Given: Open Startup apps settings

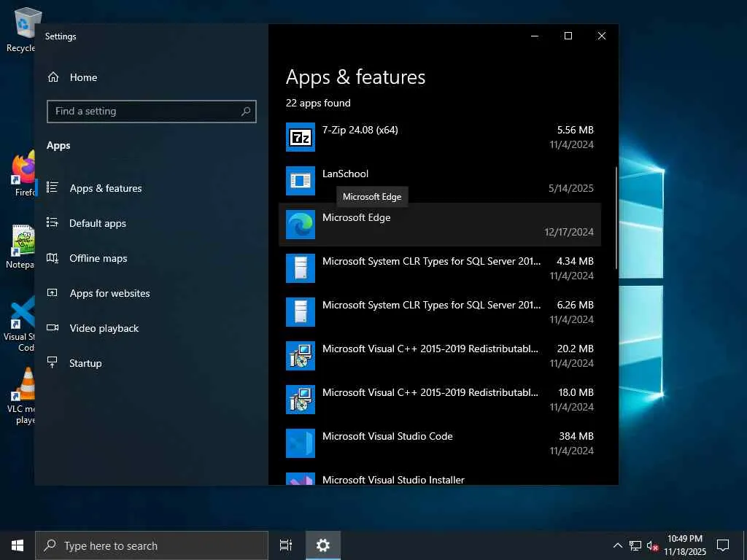Looking at the screenshot, I should [85, 363].
